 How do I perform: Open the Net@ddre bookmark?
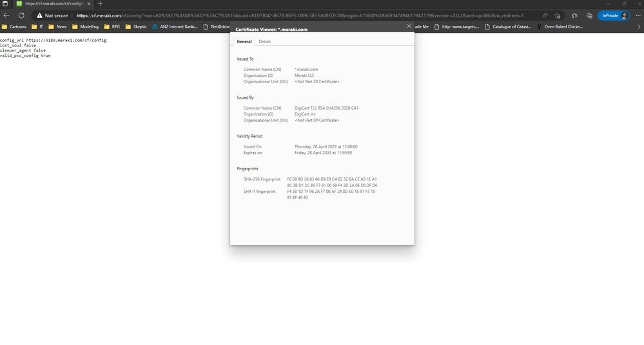217,26
